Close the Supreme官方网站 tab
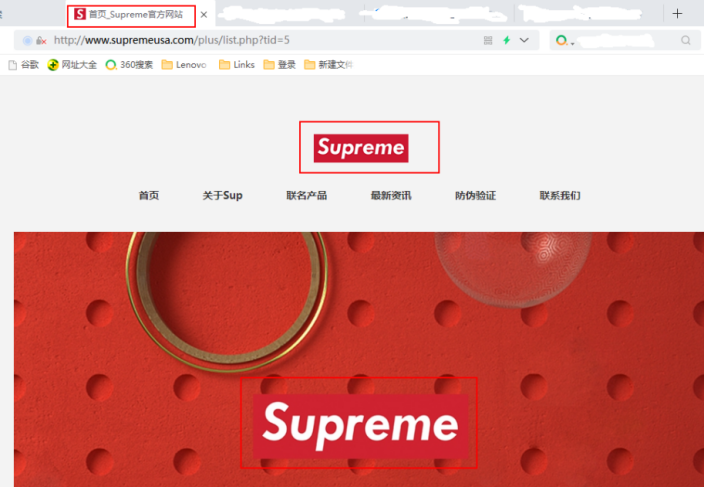The width and height of the screenshot is (704, 487). [204, 15]
